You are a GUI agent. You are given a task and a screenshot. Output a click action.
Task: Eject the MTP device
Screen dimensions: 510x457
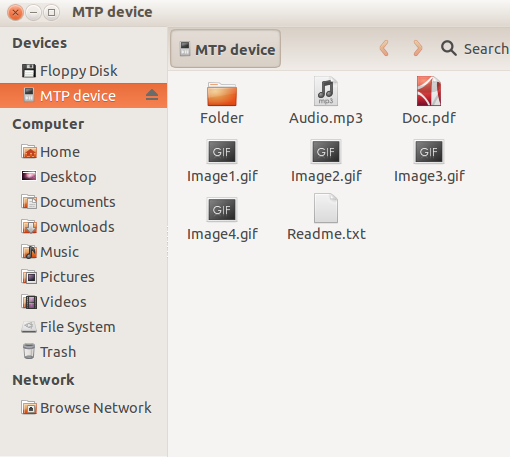[152, 95]
